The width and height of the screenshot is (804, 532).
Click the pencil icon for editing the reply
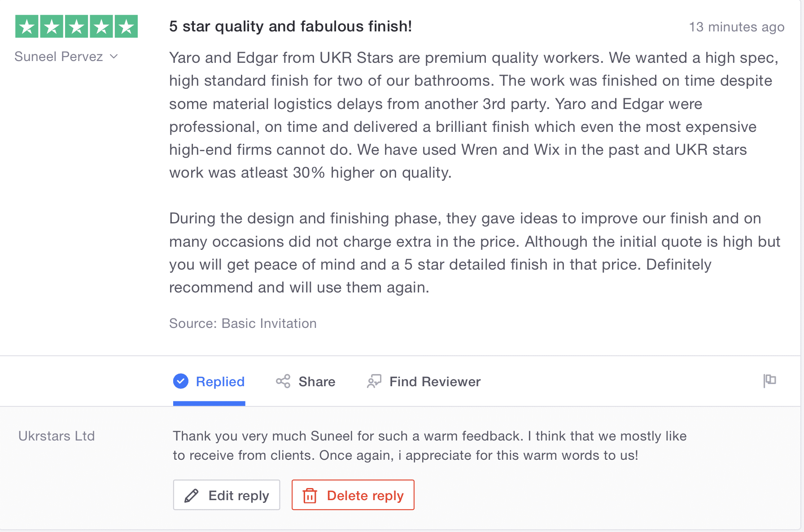click(x=192, y=495)
